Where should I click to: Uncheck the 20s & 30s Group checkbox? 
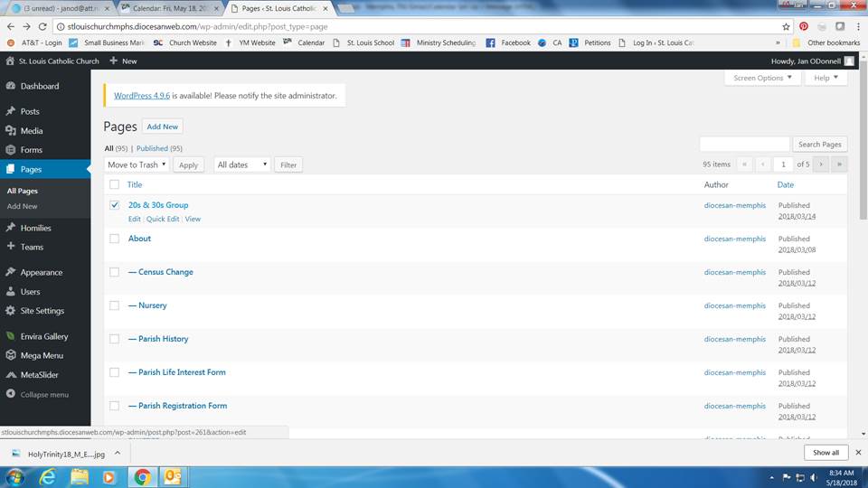[115, 205]
